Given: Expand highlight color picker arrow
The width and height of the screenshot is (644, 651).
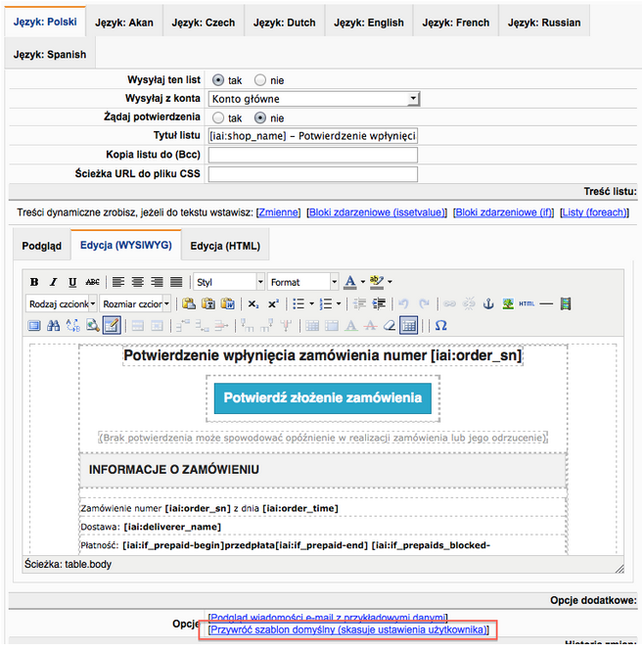Looking at the screenshot, I should pyautogui.click(x=390, y=282).
